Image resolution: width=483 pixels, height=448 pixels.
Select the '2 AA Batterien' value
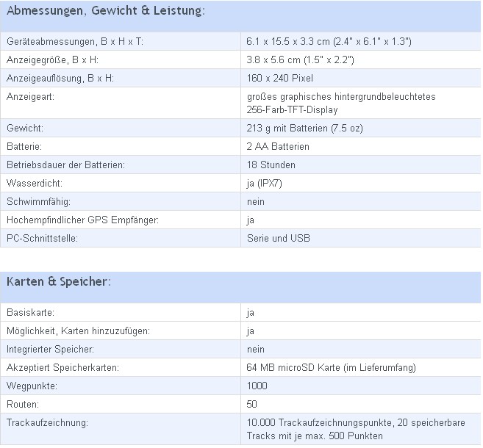pos(278,146)
